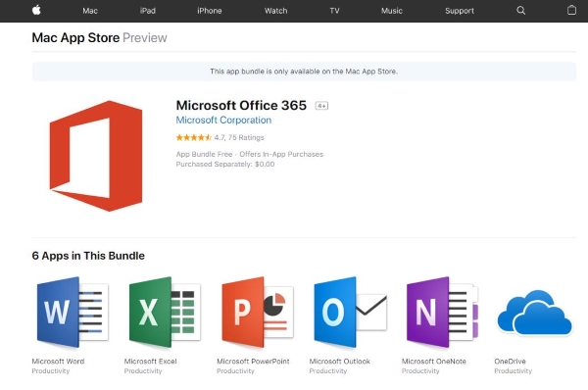Screen dimensions: 588x390
Task: Open the search magnifier icon
Action: coord(521,11)
